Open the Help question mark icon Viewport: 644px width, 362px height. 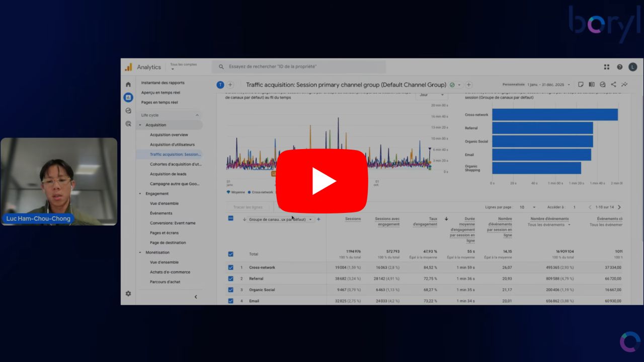point(620,67)
